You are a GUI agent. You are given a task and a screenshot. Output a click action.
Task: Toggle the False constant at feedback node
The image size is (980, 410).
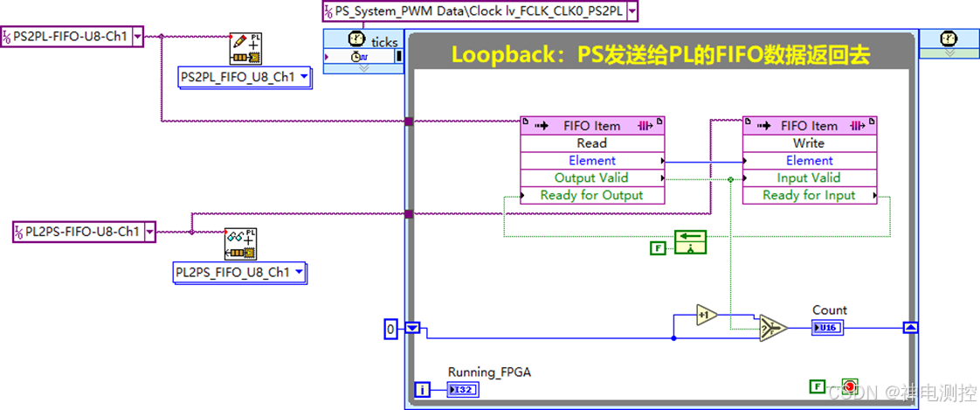658,248
